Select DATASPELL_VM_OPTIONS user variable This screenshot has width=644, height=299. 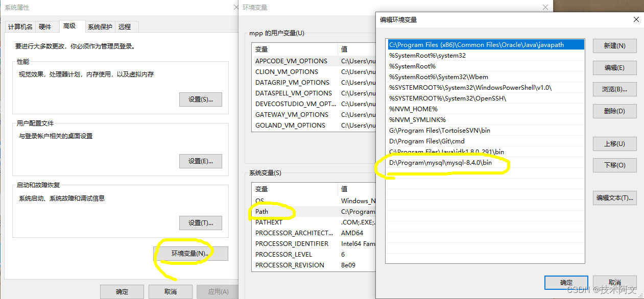[x=314, y=93]
